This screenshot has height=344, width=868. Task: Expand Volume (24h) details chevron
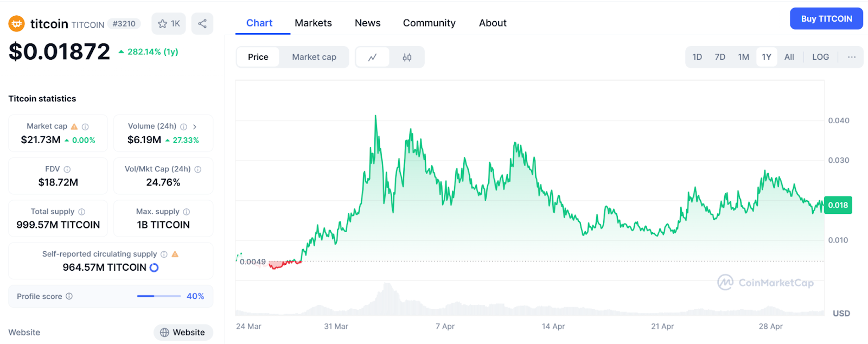195,126
